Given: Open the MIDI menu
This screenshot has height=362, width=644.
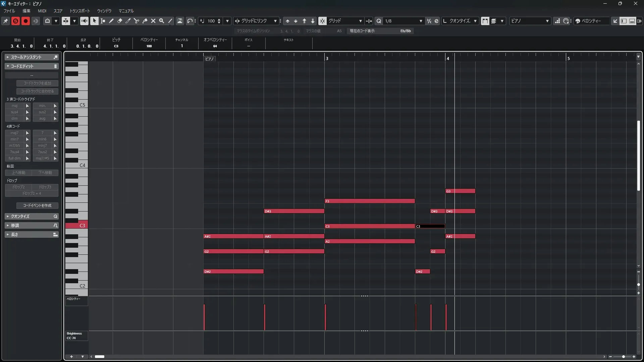Looking at the screenshot, I should point(42,11).
